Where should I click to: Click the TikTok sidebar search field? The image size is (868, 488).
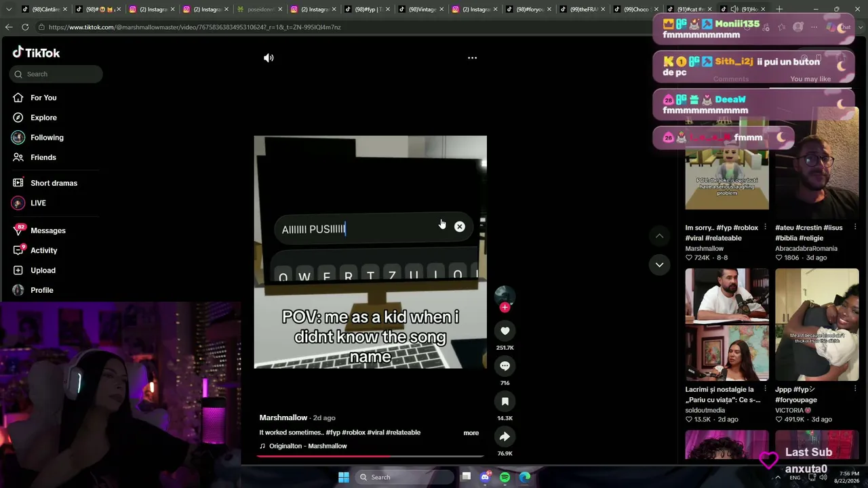56,74
